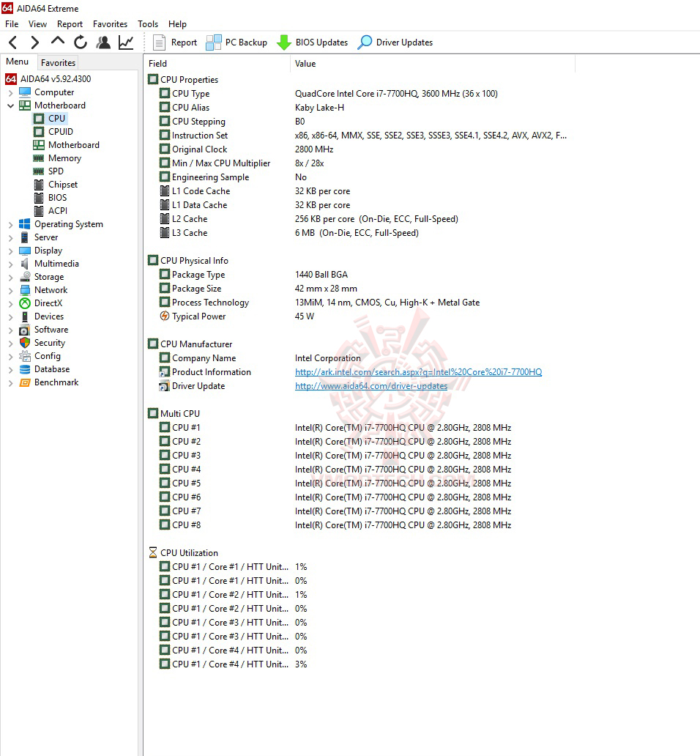The height and width of the screenshot is (756, 700).
Task: Click the Devices icon in tree
Action: 25,316
